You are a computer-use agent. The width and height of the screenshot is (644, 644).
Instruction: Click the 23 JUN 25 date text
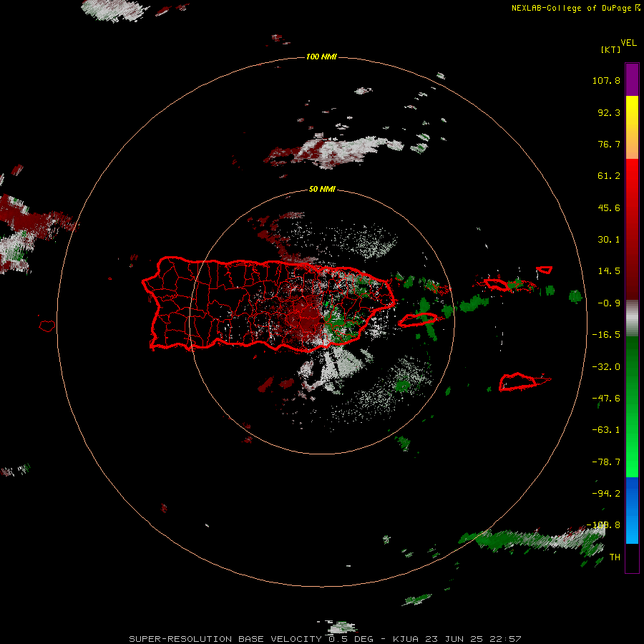[x=454, y=639]
